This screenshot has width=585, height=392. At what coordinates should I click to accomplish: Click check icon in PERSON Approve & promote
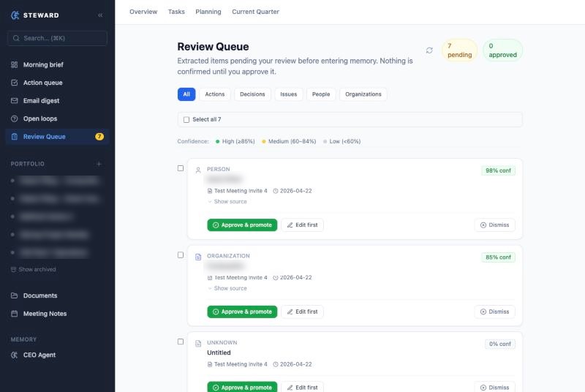pyautogui.click(x=216, y=225)
